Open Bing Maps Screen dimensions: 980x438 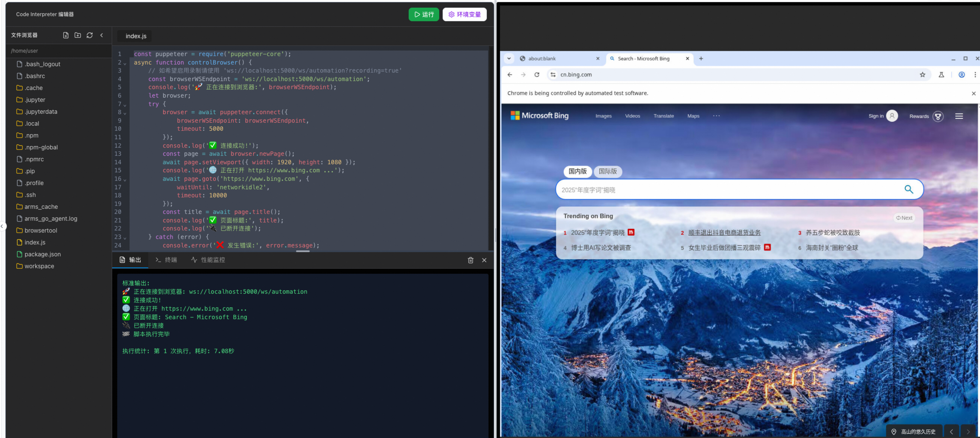(x=693, y=116)
